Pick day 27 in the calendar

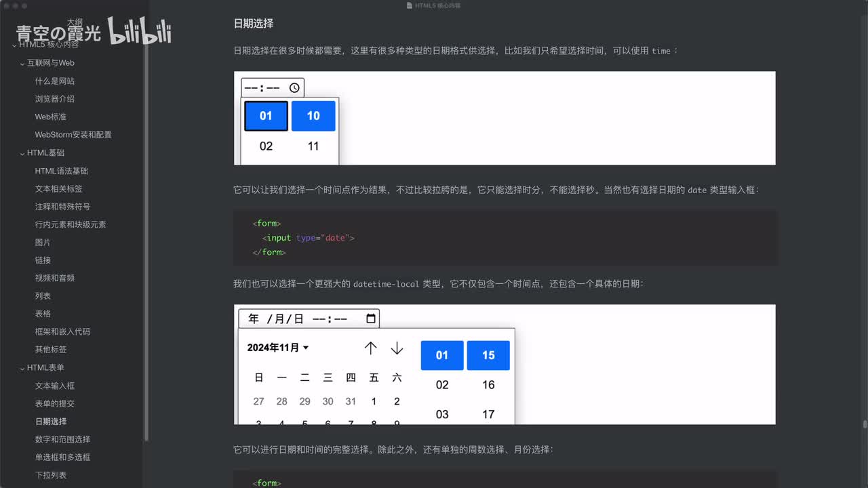coord(258,401)
